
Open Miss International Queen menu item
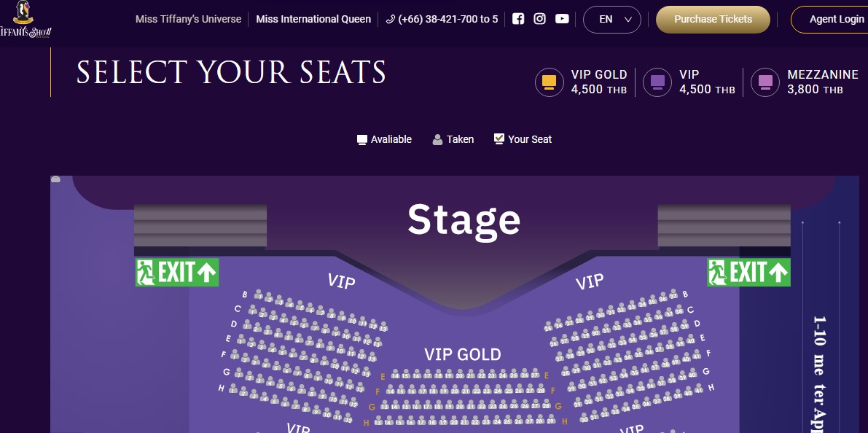pos(313,19)
